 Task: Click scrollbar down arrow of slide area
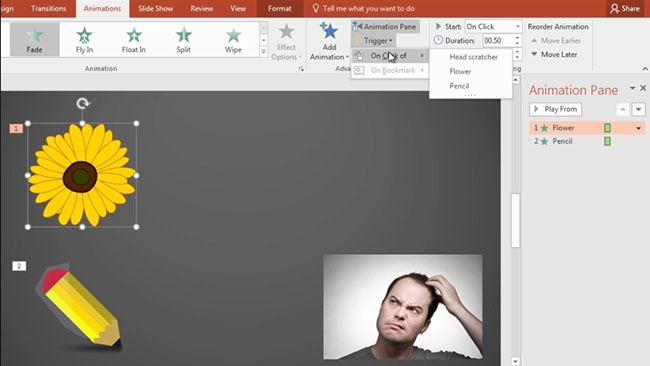[x=515, y=361]
